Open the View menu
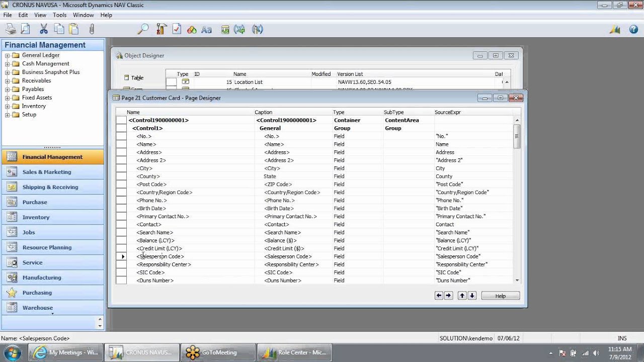The image size is (644, 362). [x=40, y=15]
